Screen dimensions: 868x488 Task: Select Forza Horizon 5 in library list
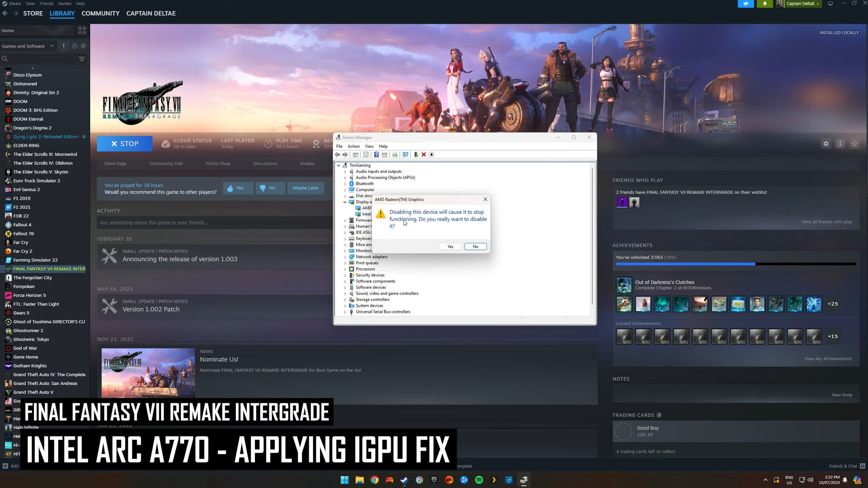pyautogui.click(x=29, y=295)
